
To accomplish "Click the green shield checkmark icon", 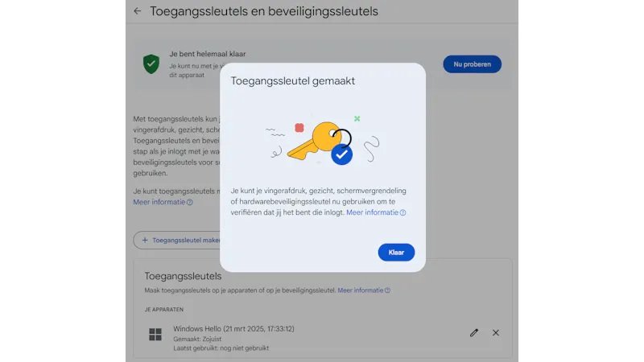I will [x=151, y=64].
